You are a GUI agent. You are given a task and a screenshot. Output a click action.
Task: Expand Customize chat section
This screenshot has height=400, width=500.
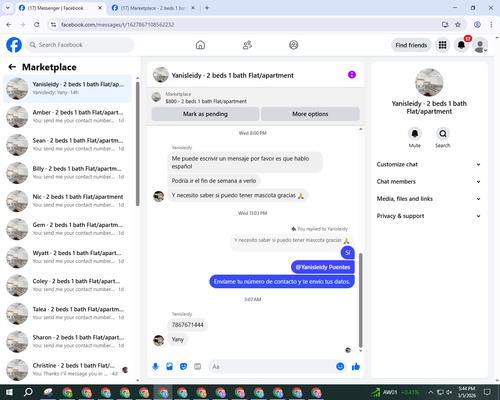point(429,164)
